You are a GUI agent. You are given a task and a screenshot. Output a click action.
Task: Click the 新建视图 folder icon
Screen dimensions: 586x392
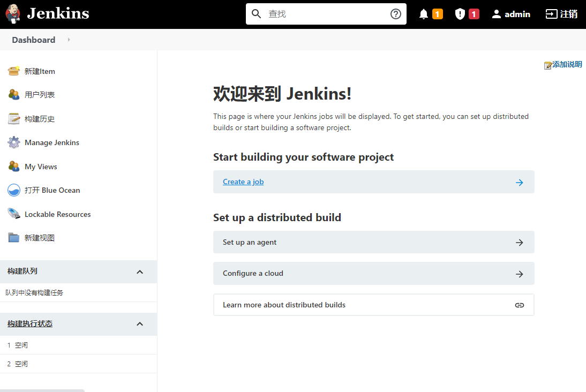[x=14, y=238]
